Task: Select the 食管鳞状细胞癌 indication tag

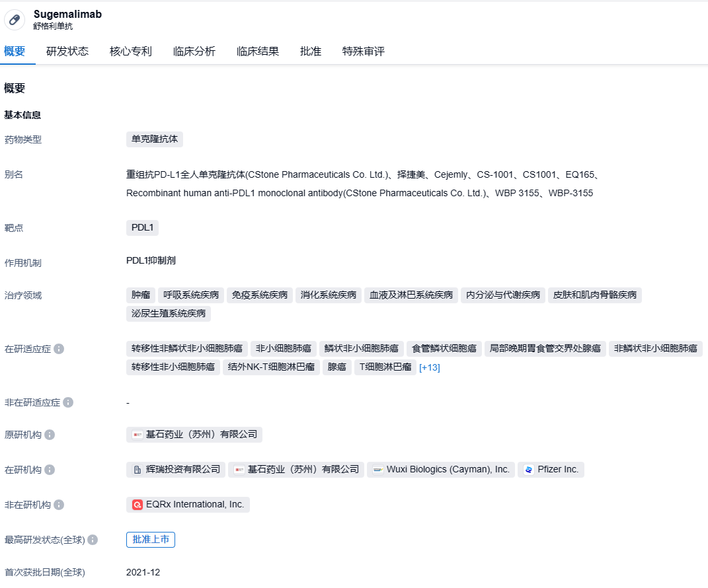Action: coord(444,348)
